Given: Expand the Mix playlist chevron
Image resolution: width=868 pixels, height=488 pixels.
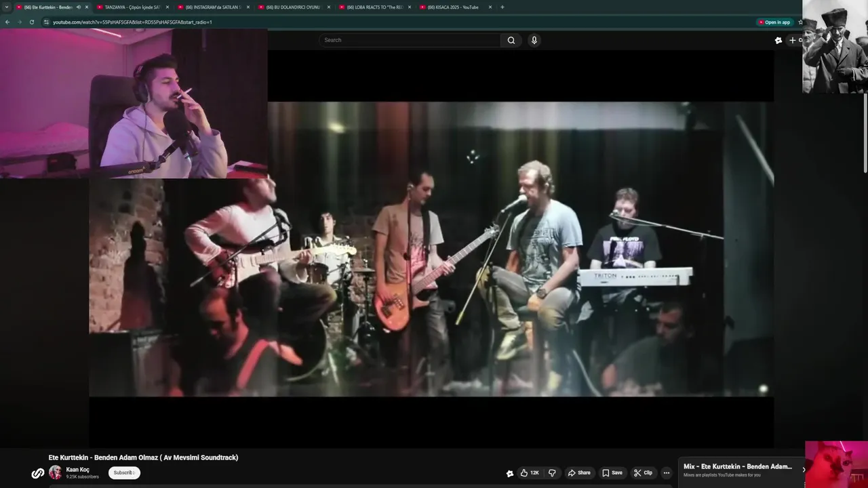Looking at the screenshot, I should 804,470.
